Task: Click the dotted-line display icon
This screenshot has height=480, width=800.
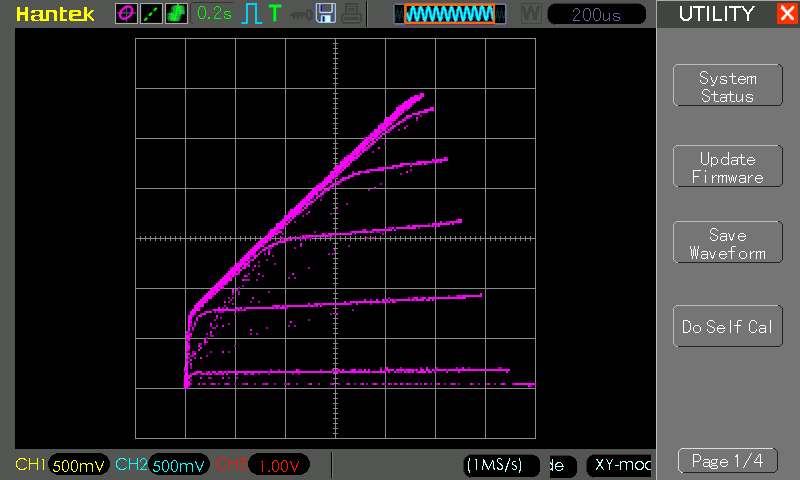Action: pos(151,14)
